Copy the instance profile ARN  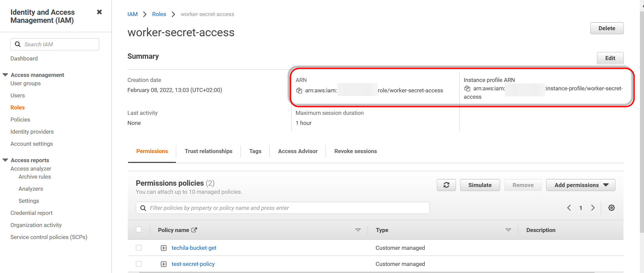coord(467,89)
